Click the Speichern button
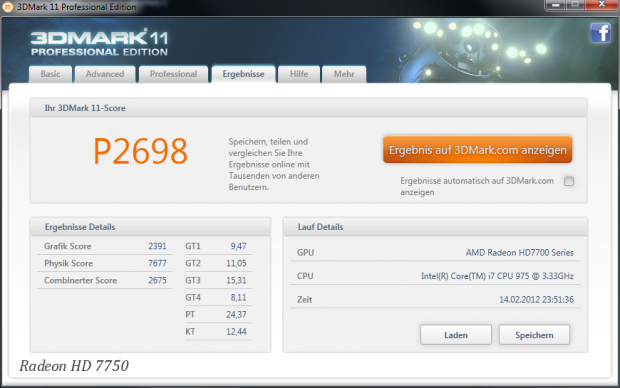Image resolution: width=620 pixels, height=388 pixels. coord(534,335)
